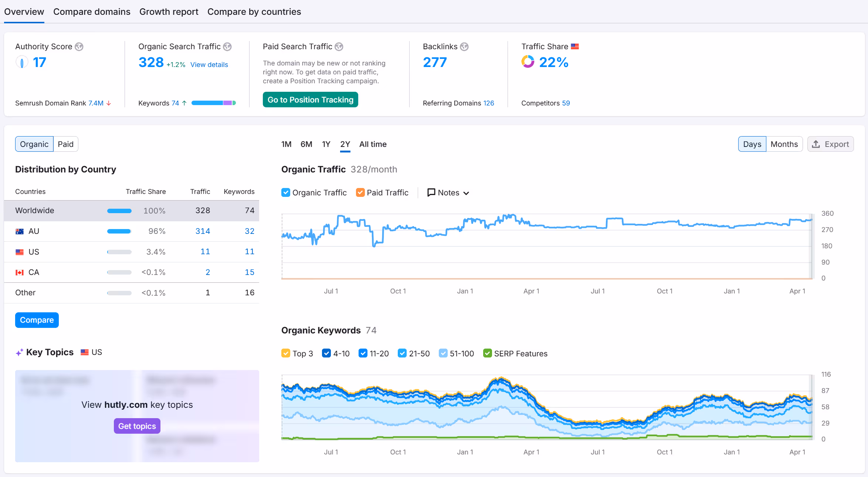Open the Growth report tab
Screen dimensions: 868x477
tap(169, 12)
